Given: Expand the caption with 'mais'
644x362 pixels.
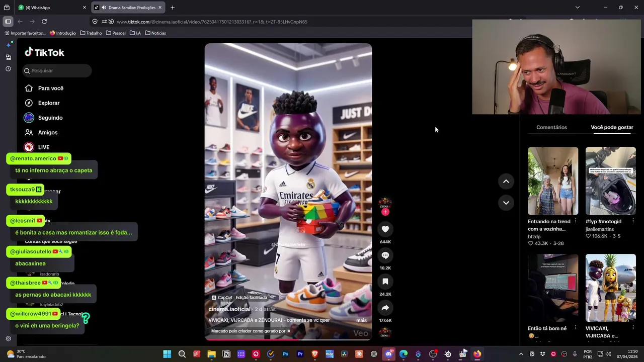Looking at the screenshot, I should [361, 320].
